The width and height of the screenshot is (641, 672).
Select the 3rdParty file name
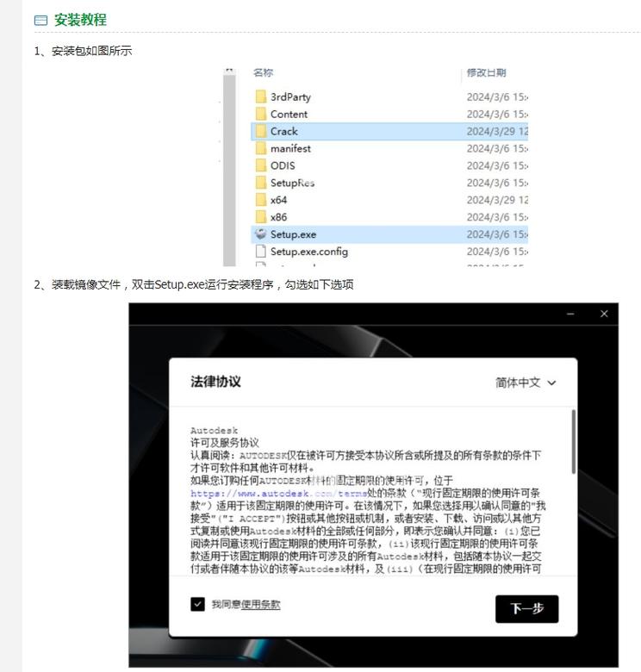290,97
